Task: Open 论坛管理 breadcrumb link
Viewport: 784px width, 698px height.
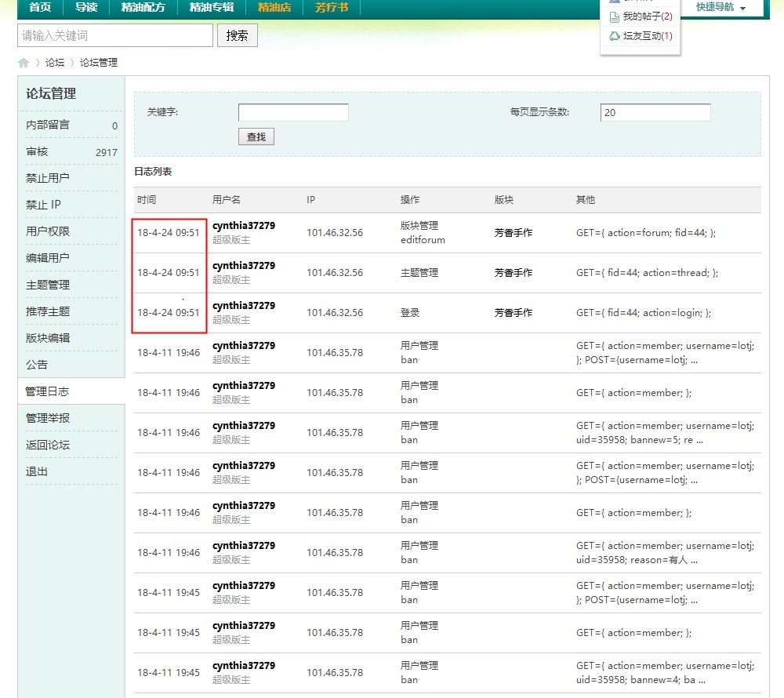Action: pyautogui.click(x=99, y=63)
